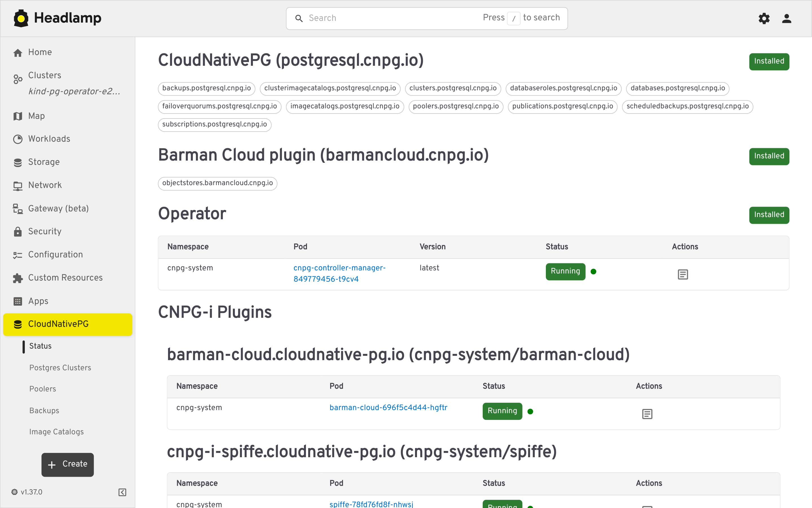Open barman-cloud-696f5c4d44-hgftr pod link
Image resolution: width=812 pixels, height=508 pixels.
(388, 408)
